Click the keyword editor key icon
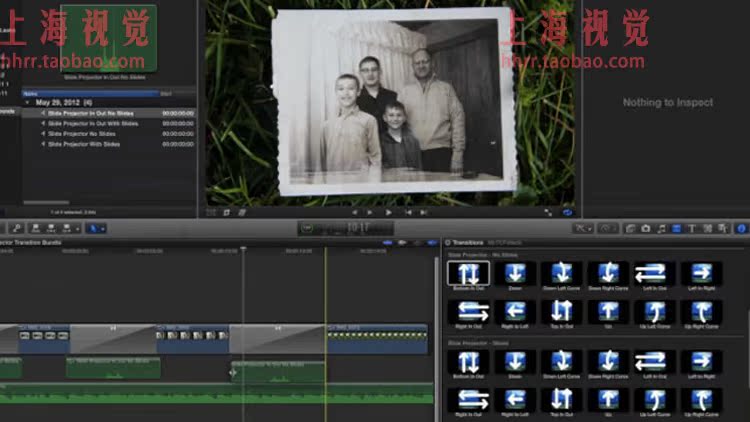 pyautogui.click(x=16, y=229)
